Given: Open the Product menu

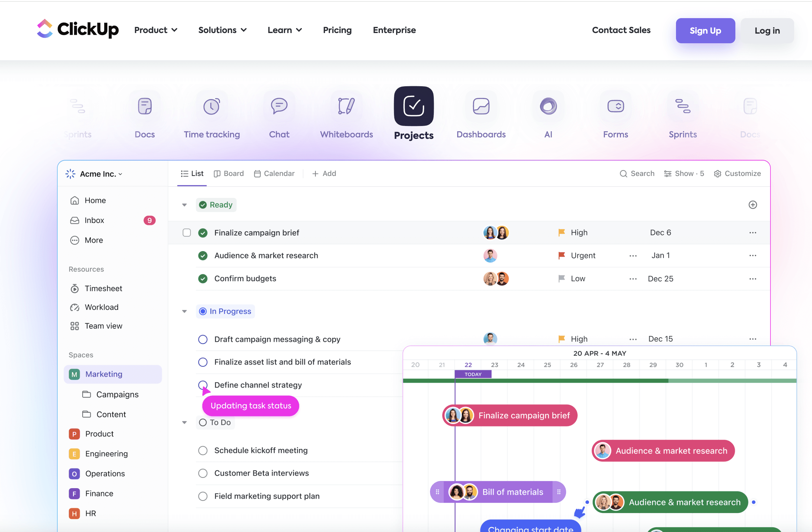Looking at the screenshot, I should (x=156, y=30).
